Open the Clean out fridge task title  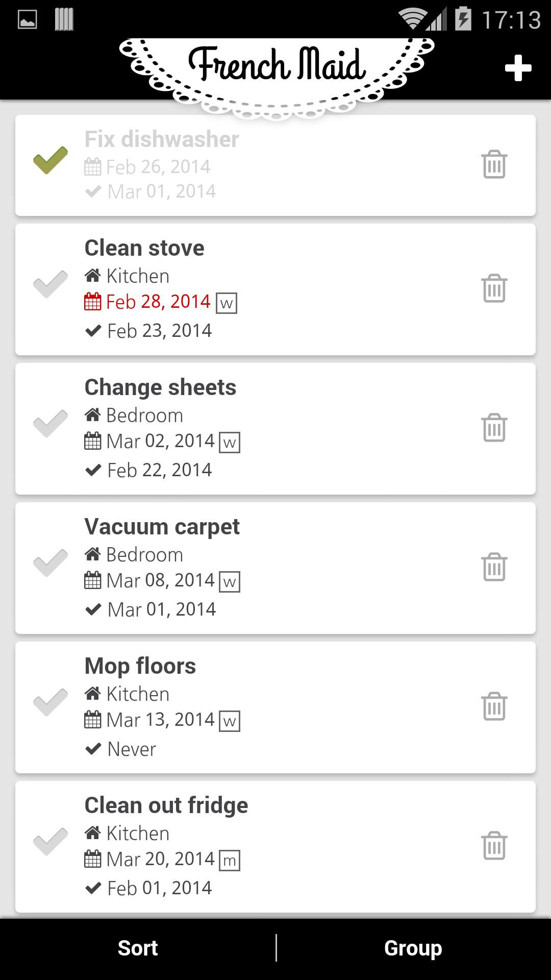(166, 805)
